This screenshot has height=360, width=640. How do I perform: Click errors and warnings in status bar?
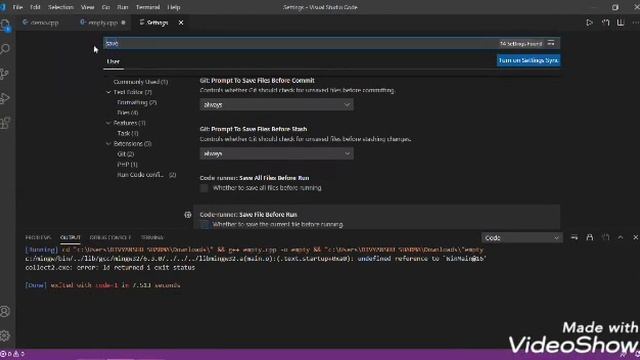(x=13, y=354)
